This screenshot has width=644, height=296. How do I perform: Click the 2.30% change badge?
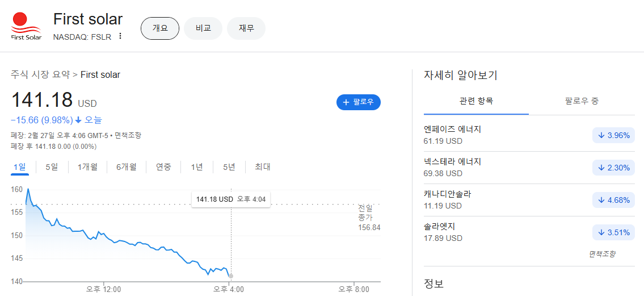613,168
